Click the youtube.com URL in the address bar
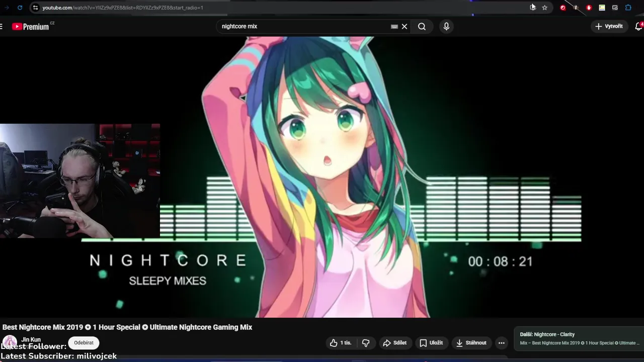644x362 pixels. point(123,8)
